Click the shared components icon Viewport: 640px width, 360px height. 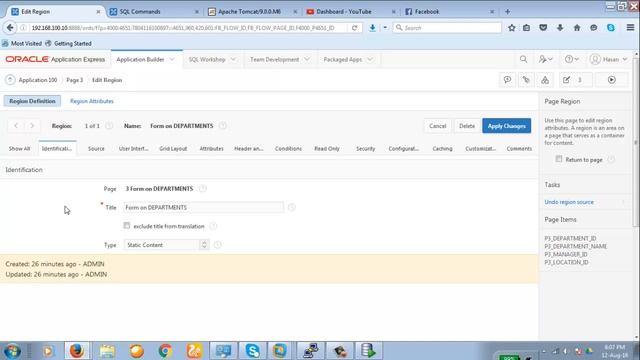coord(545,80)
